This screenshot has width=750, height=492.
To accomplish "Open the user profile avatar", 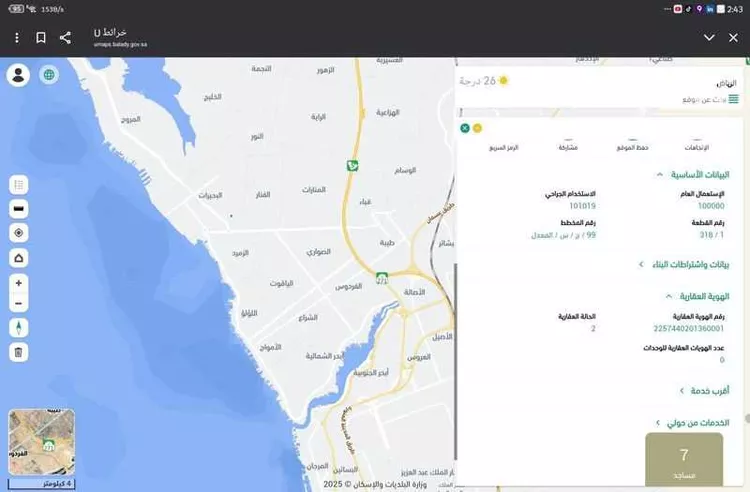I will pyautogui.click(x=19, y=75).
